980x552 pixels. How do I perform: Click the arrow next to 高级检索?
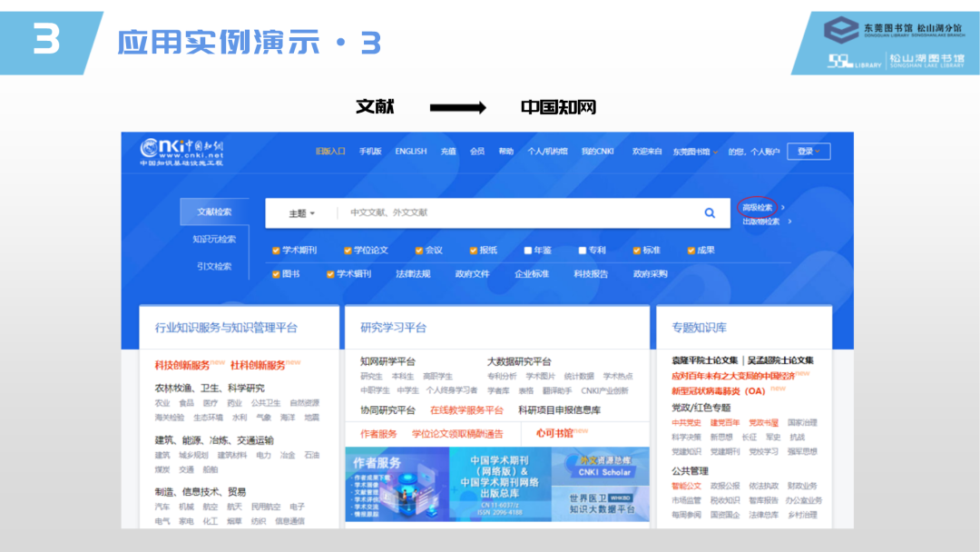coord(784,208)
